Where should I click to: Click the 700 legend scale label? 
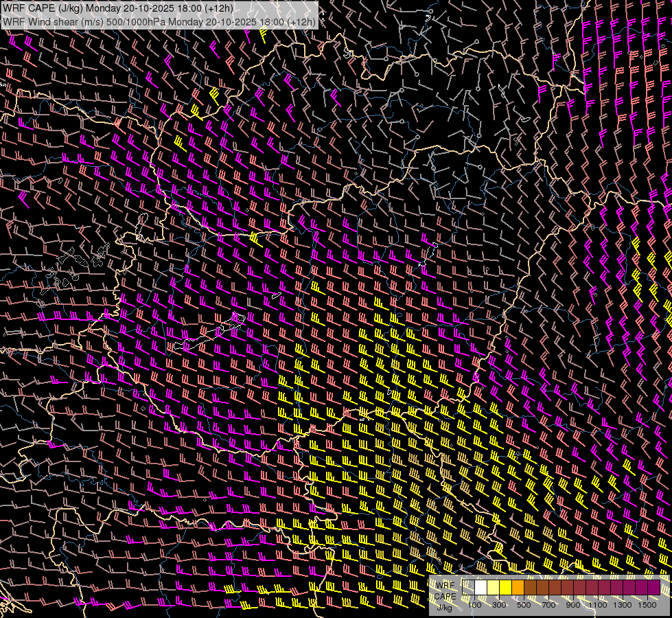548,605
